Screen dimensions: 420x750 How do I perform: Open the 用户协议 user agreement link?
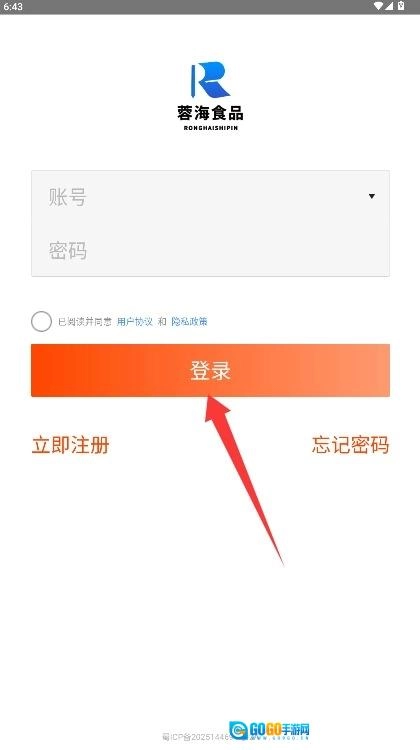pyautogui.click(x=134, y=321)
